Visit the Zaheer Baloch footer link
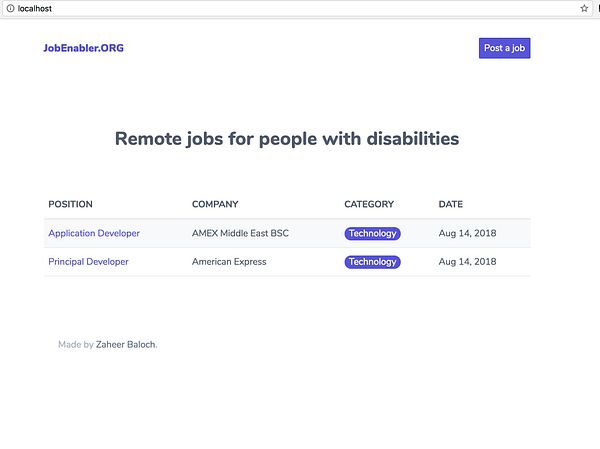The height and width of the screenshot is (449, 600). (x=126, y=345)
